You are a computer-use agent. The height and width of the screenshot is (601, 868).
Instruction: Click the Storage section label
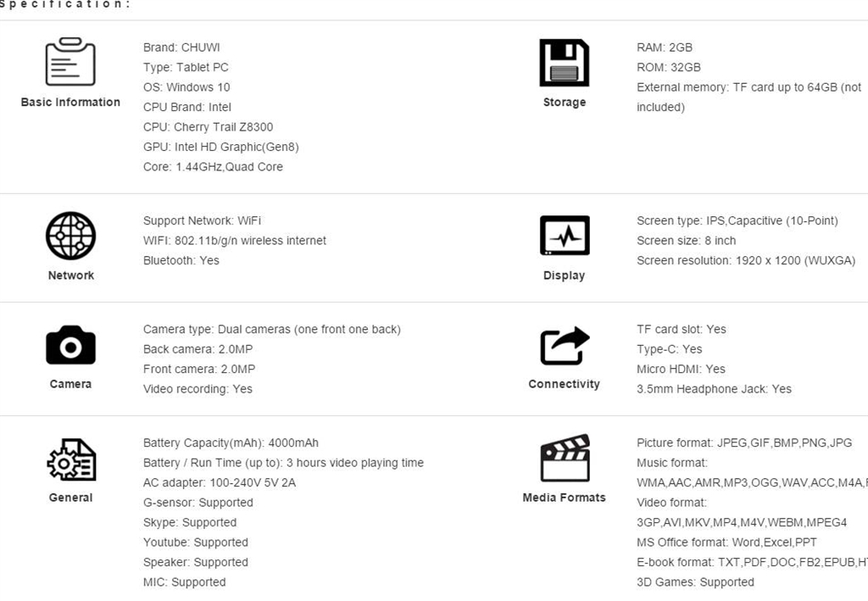pyautogui.click(x=564, y=103)
